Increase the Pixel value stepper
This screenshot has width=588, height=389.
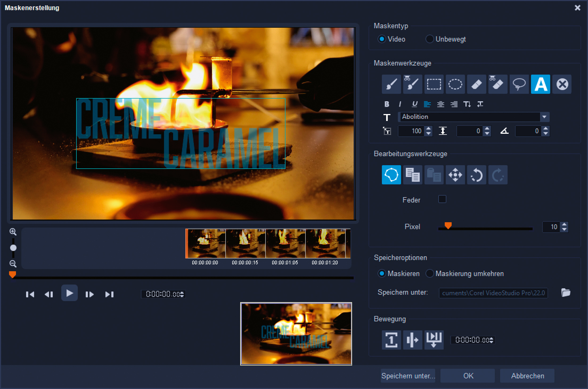point(564,225)
